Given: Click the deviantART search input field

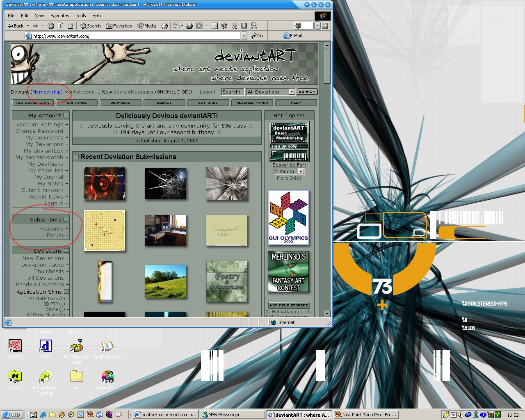Looking at the screenshot, I should coord(232,92).
